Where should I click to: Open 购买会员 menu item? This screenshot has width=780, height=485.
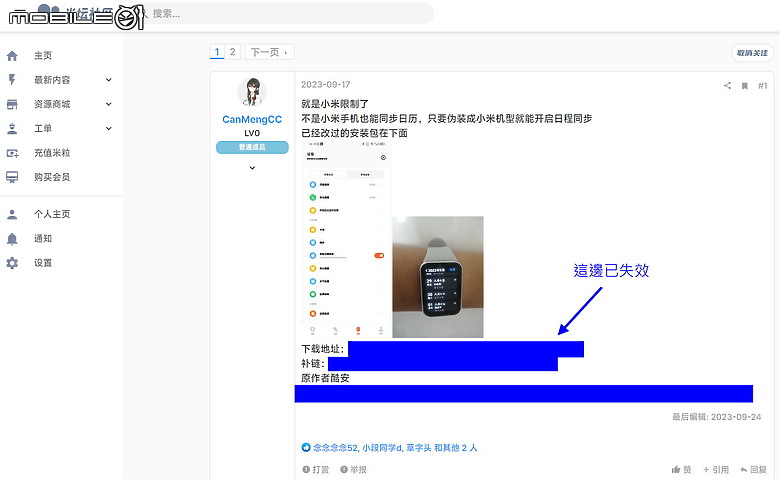(52, 177)
